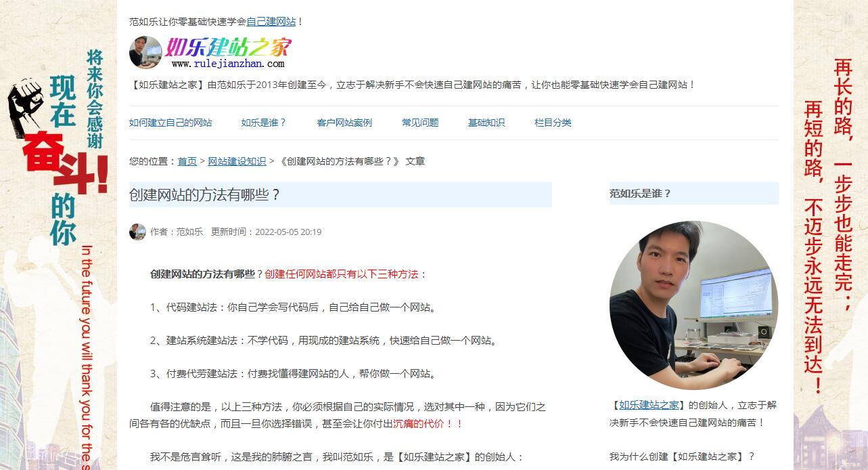The height and width of the screenshot is (470, 868).
Task: Open 客户网站案例 in the nav bar
Action: click(x=344, y=123)
